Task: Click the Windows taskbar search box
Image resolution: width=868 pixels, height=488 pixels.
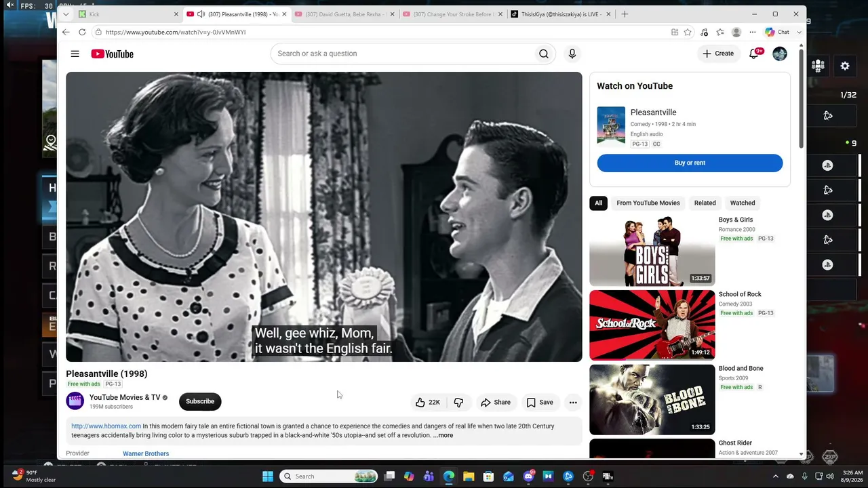Action: point(328,476)
